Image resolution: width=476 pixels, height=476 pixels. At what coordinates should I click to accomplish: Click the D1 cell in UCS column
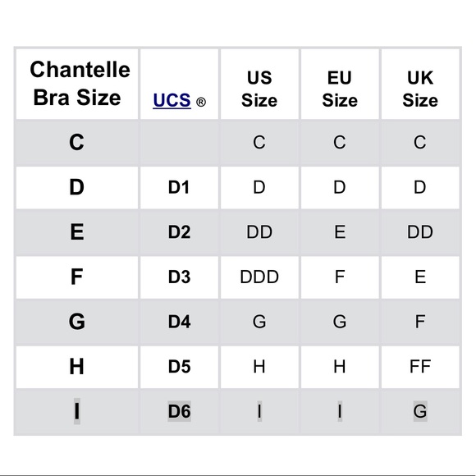point(179,187)
